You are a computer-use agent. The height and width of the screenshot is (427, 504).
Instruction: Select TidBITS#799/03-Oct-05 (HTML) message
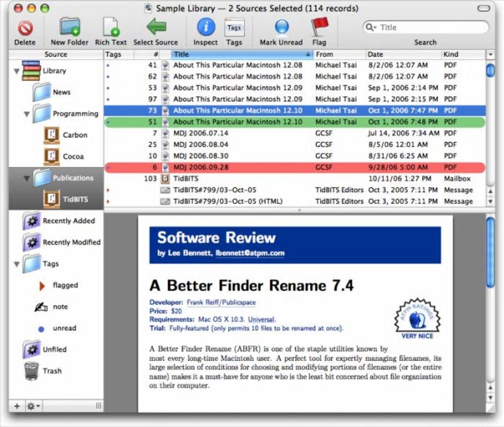[x=295, y=201]
